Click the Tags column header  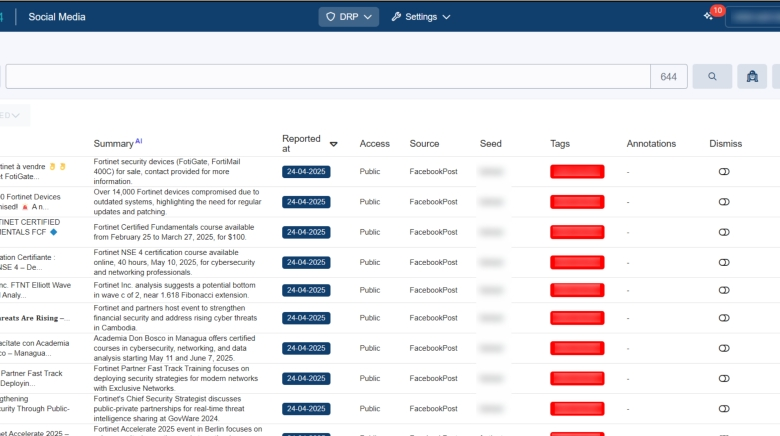pyautogui.click(x=560, y=144)
